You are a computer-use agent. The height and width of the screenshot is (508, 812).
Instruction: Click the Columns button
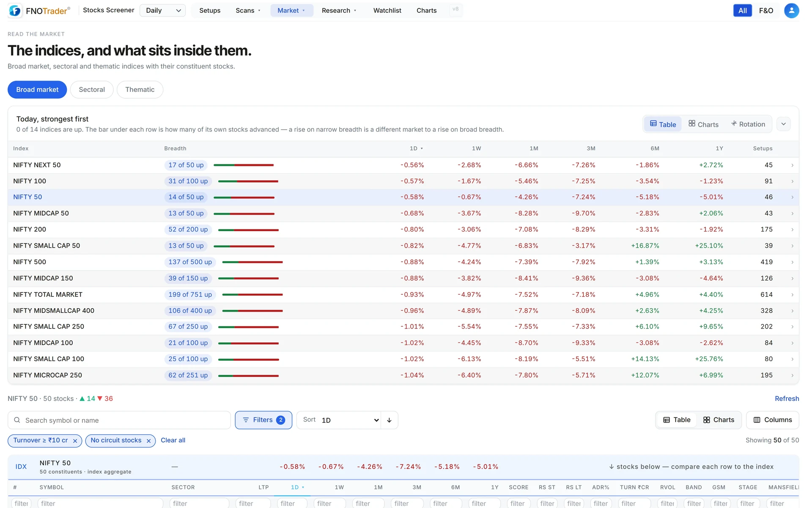[772, 420]
